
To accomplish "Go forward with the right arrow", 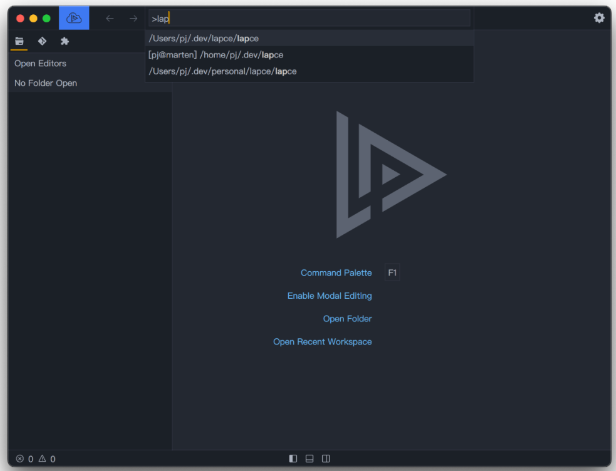I will 134,18.
